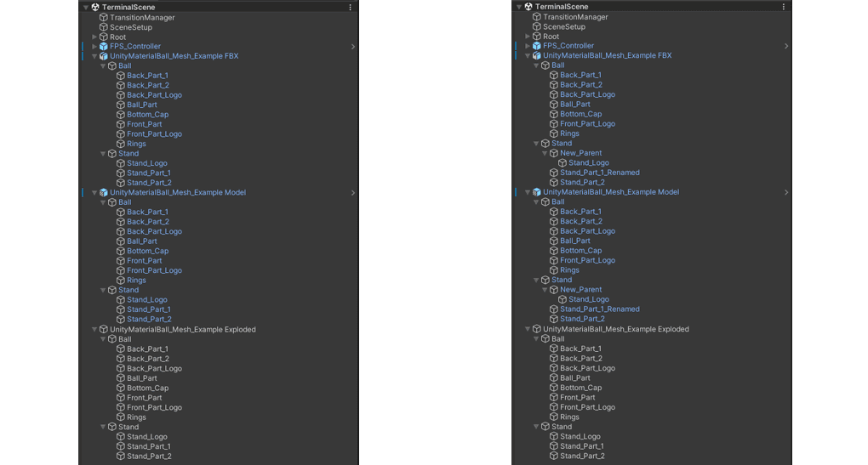The width and height of the screenshot is (868, 465).
Task: Collapse New_Parent under Model prefab, right hierarchy
Action: (x=545, y=290)
